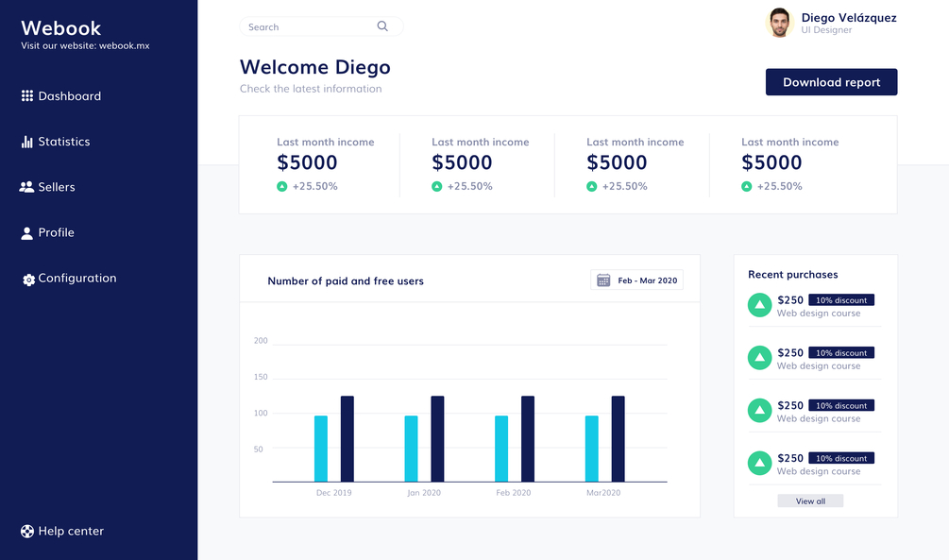This screenshot has height=560, width=949.
Task: Click View all purchases button
Action: (810, 501)
